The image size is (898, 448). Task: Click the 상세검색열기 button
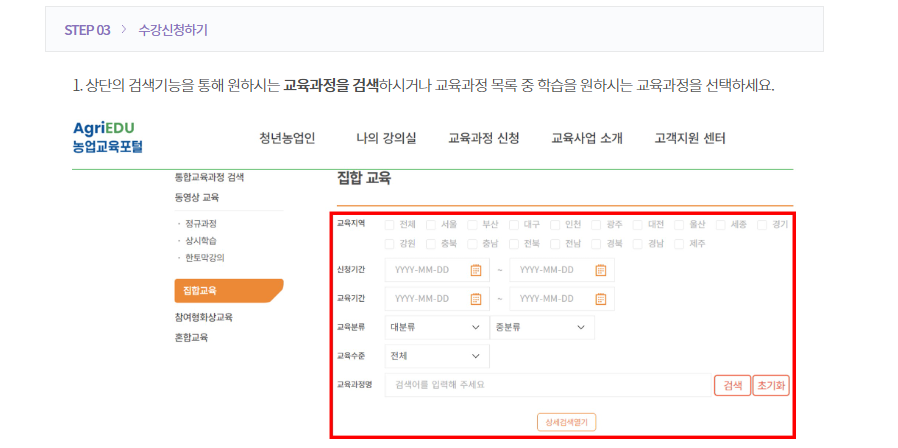point(567,422)
